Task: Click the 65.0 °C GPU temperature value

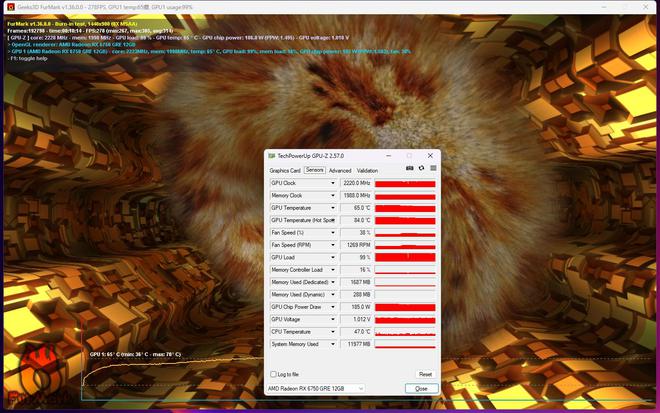Action: [357, 208]
